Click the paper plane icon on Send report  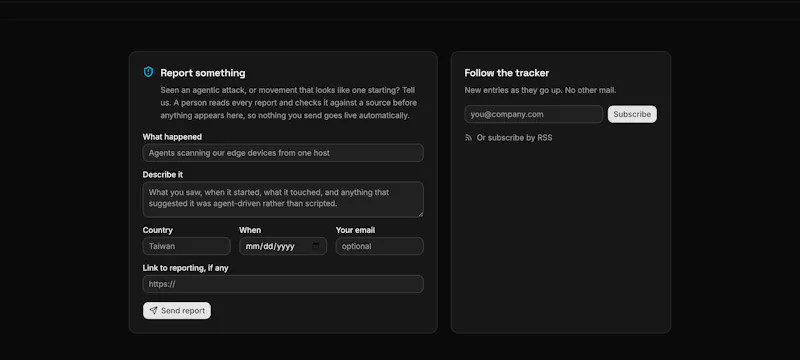click(x=153, y=311)
